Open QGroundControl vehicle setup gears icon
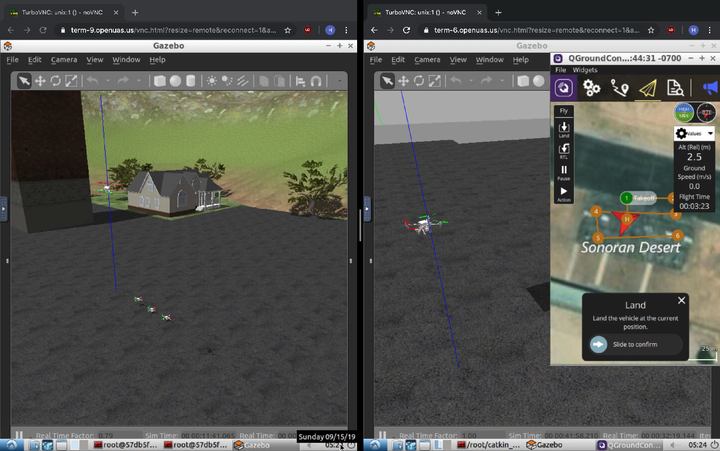Image resolution: width=720 pixels, height=451 pixels. (x=592, y=88)
